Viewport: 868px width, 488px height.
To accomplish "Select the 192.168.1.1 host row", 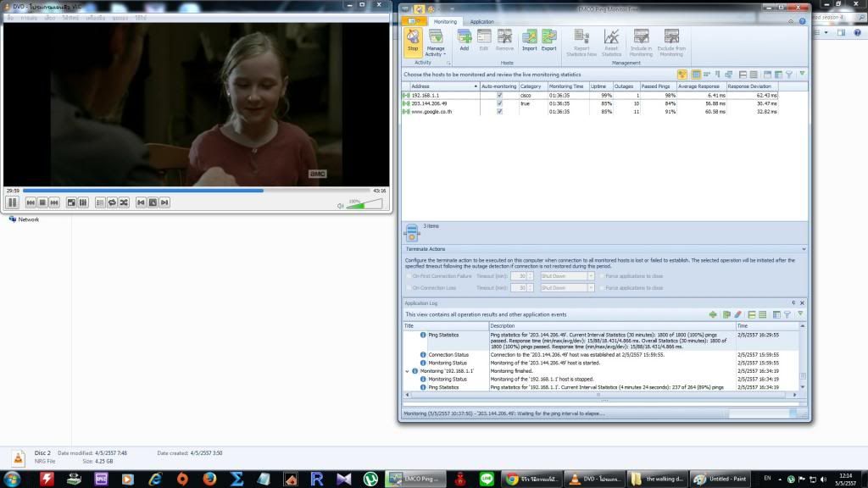I will [x=590, y=95].
